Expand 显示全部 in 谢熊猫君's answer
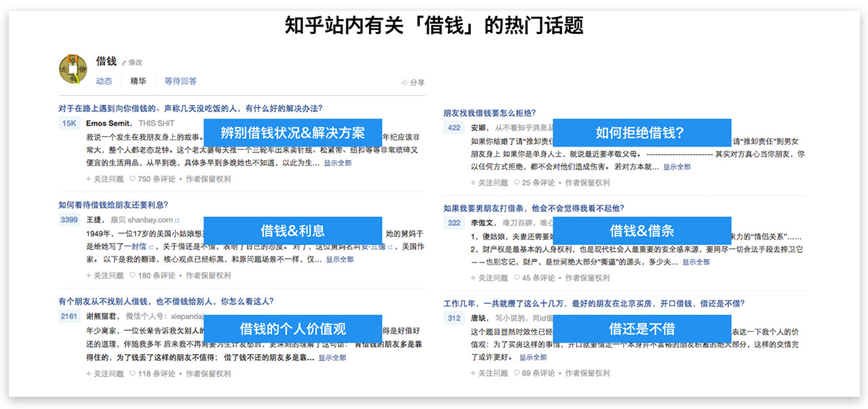The width and height of the screenshot is (868, 409). (x=332, y=357)
